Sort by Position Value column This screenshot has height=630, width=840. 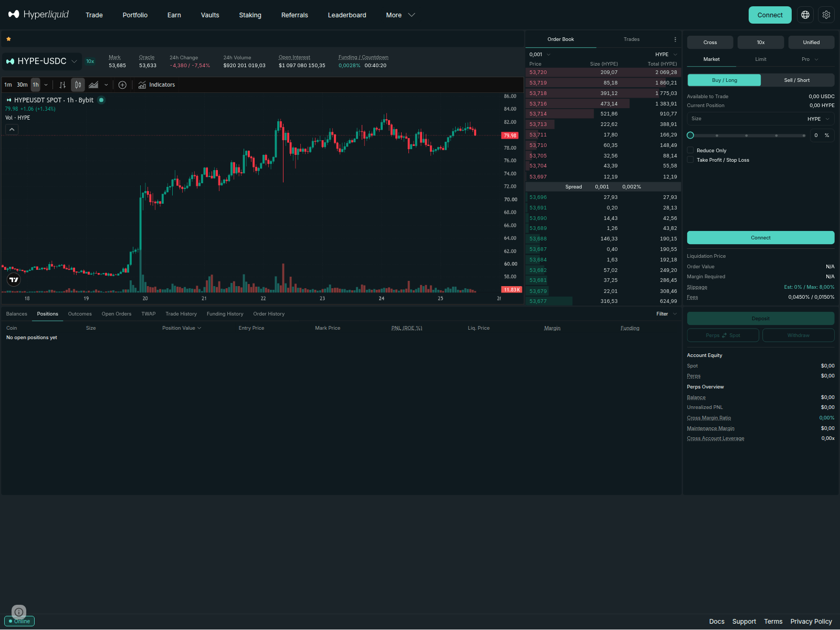[182, 328]
